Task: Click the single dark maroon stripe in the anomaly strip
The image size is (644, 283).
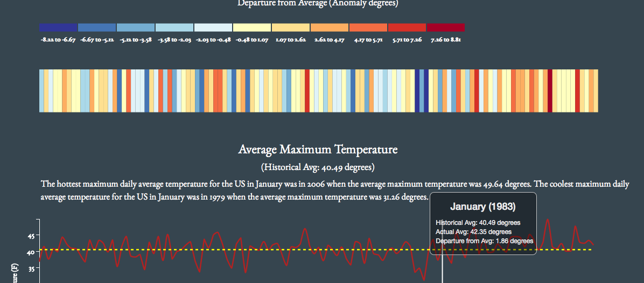Action: coord(550,90)
